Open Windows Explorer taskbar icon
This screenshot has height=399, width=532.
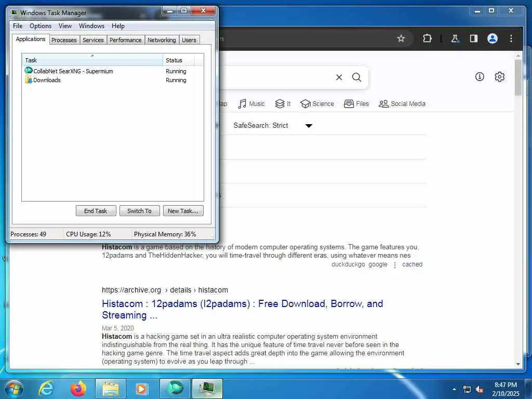111,389
